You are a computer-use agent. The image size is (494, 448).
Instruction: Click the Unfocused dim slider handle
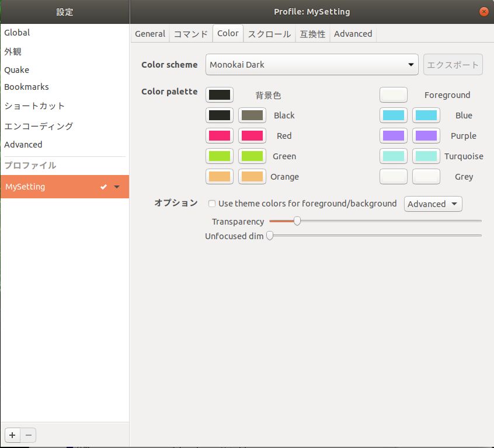click(x=269, y=236)
